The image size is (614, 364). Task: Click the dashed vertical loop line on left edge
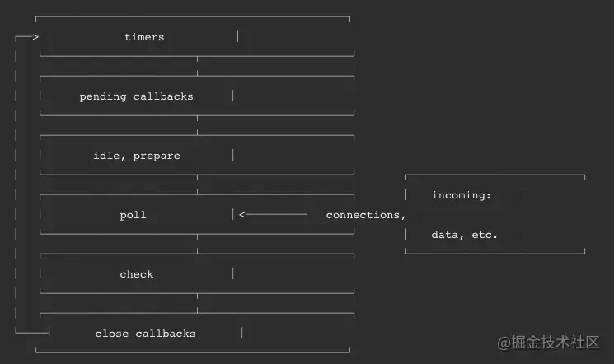click(16, 184)
